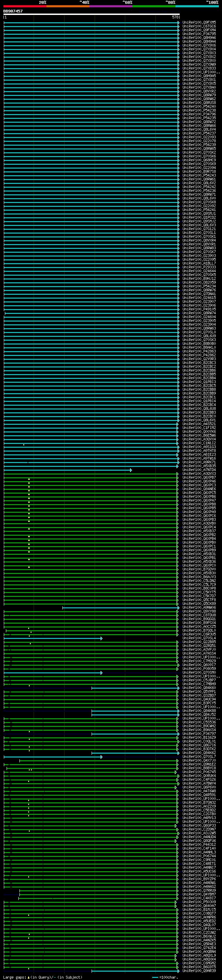The width and height of the screenshot is (222, 980).
Task: Select hit label UniRef100_A9NW06
Action: point(199,608)
